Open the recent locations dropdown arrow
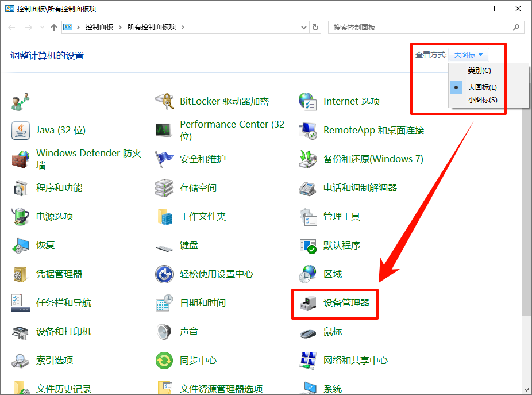 click(x=42, y=27)
